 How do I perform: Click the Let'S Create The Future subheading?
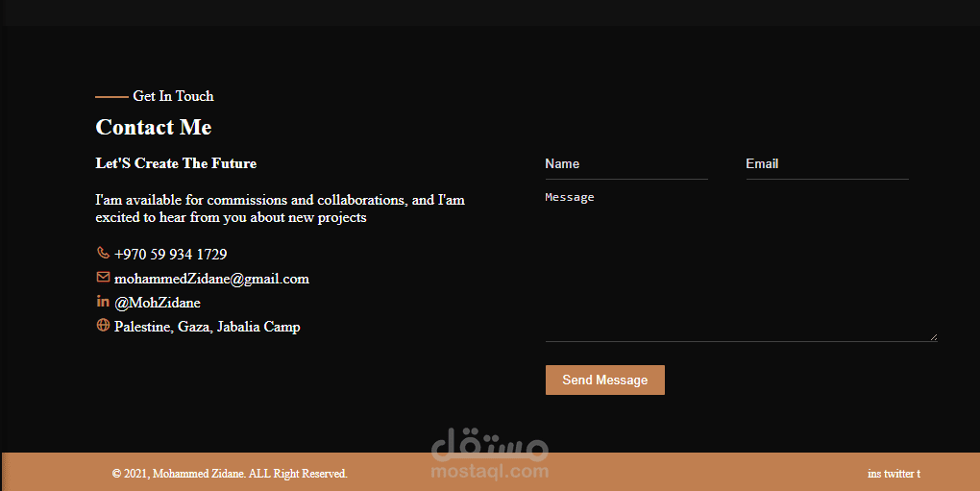(176, 163)
